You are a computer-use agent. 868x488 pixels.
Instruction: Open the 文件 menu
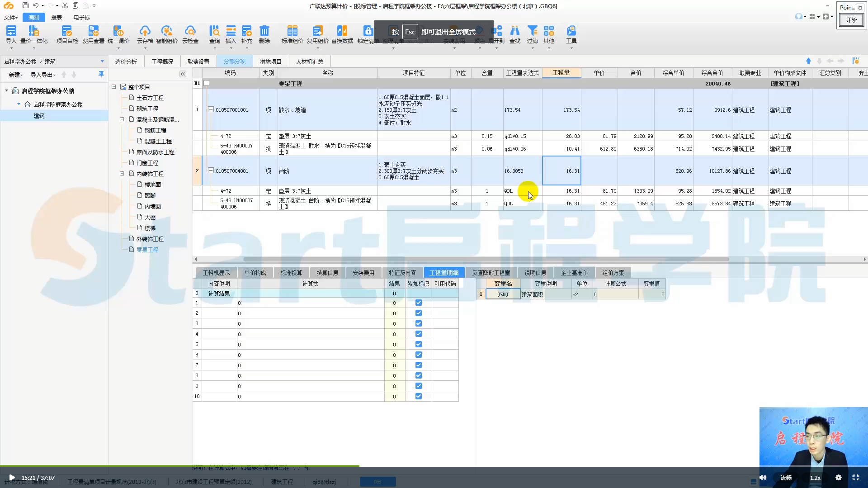(x=11, y=17)
